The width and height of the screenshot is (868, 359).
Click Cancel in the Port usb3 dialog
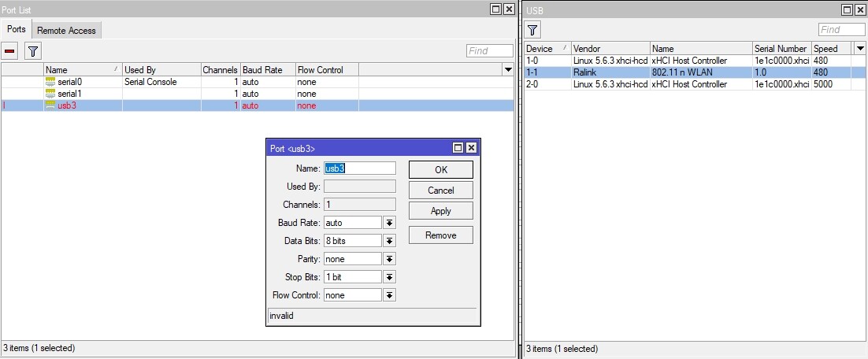440,191
